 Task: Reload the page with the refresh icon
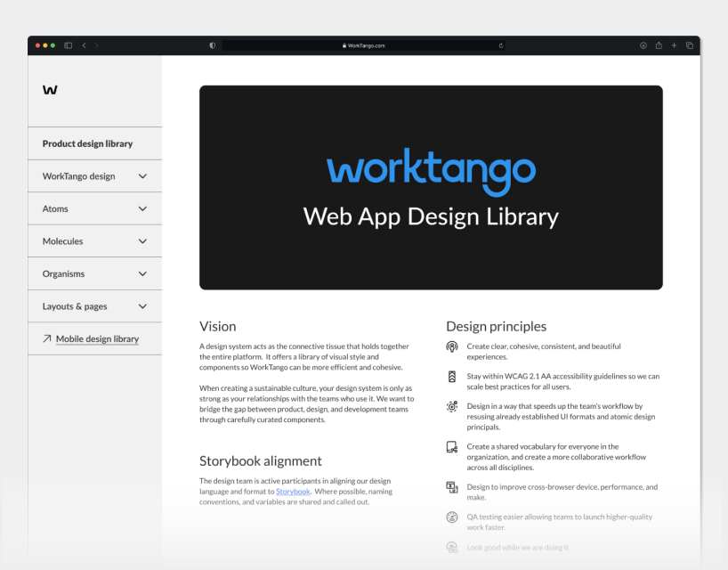(x=501, y=45)
